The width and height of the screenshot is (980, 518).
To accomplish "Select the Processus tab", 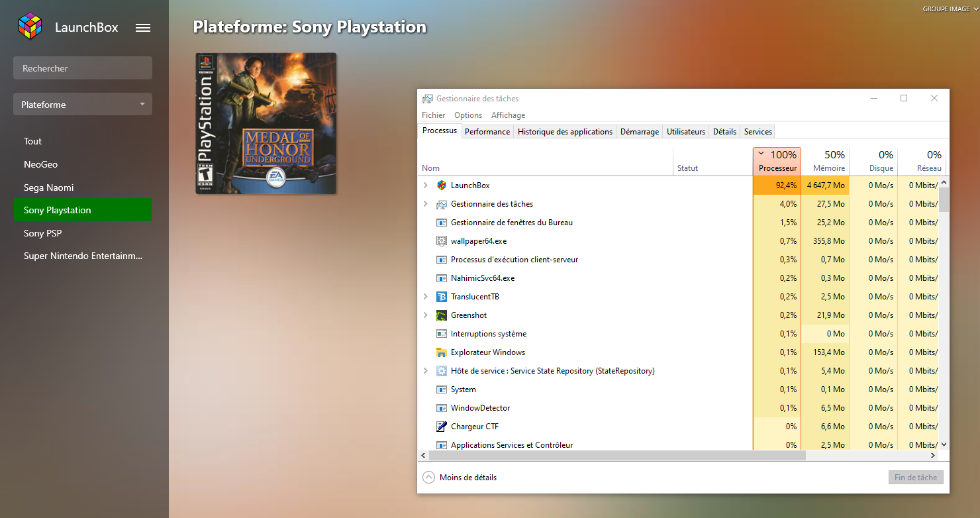I will [x=440, y=130].
